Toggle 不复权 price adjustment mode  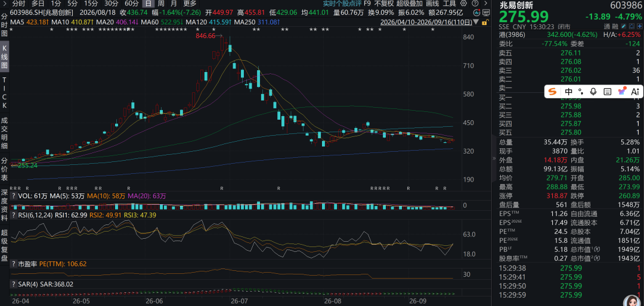tap(383, 4)
